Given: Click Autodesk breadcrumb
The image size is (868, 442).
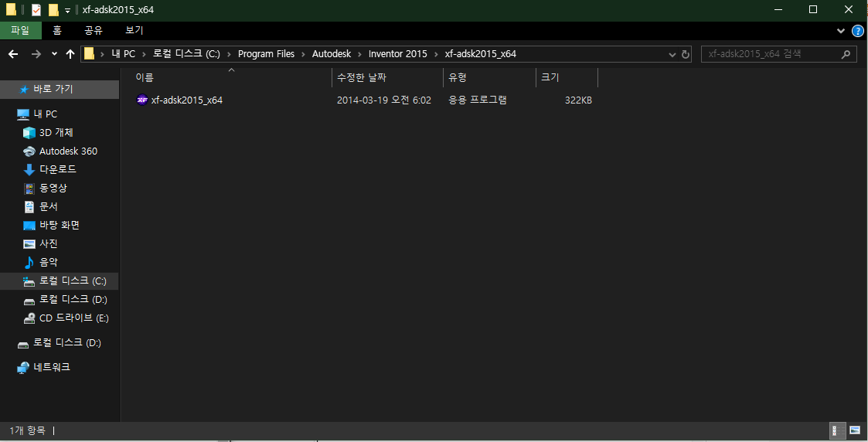Looking at the screenshot, I should click(x=332, y=53).
